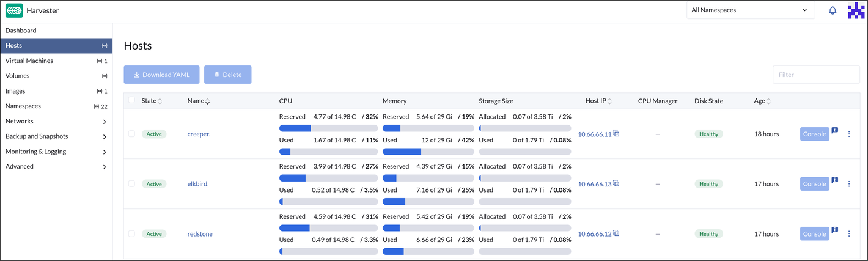Click creeper's Memory Used 42% progress bar
The width and height of the screenshot is (868, 261).
coord(428,152)
